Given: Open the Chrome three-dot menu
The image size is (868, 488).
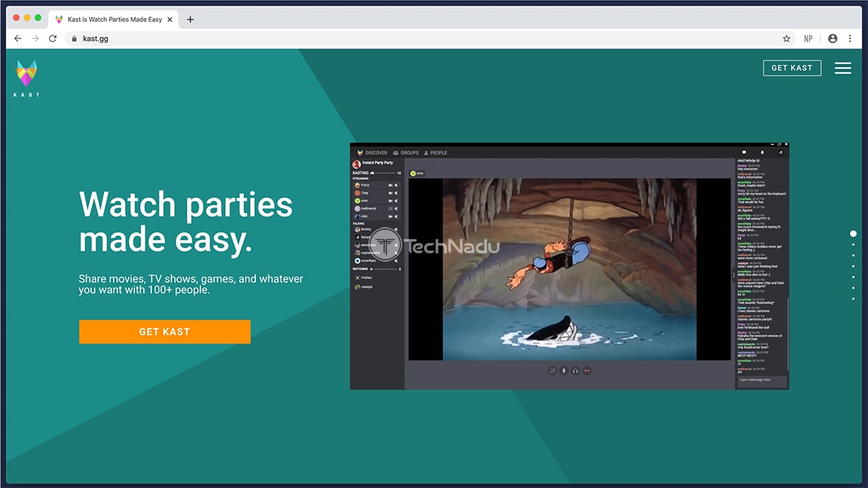Looking at the screenshot, I should pos(850,38).
